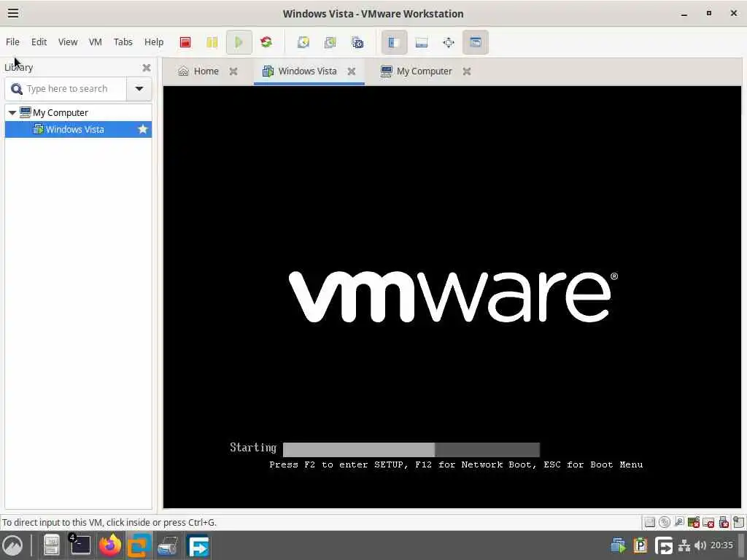Screen dimensions: 747x560
Task: Click the status bar icon left of the network adapter icon
Action: [x=679, y=522]
